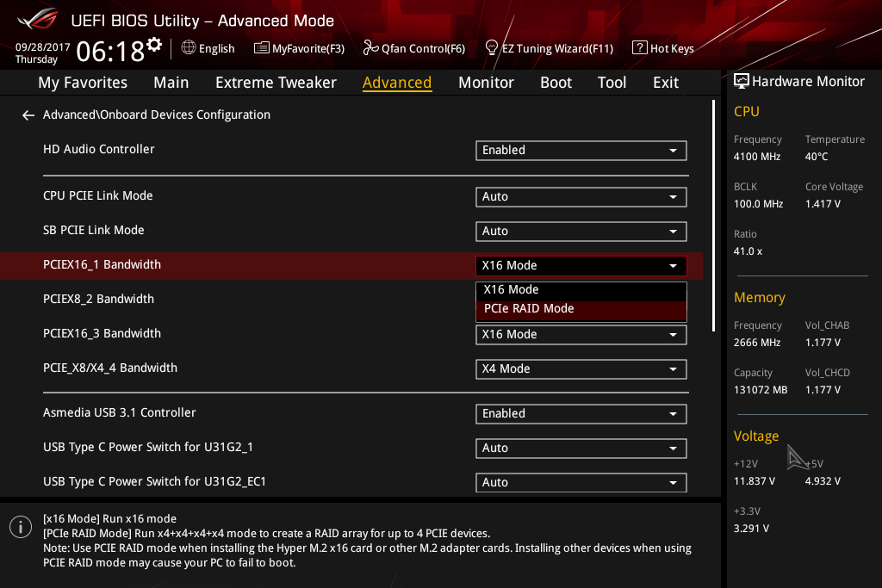Select the PCIE_X8/X4_4 Bandwidth label
Screen dimensions: 882x588
[x=110, y=368]
